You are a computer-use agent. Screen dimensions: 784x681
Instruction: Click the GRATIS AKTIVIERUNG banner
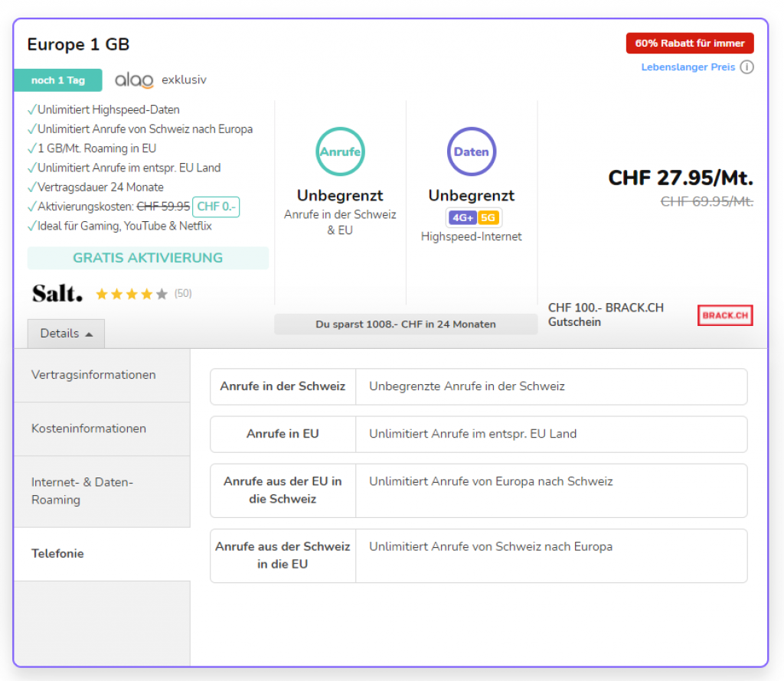click(x=148, y=258)
